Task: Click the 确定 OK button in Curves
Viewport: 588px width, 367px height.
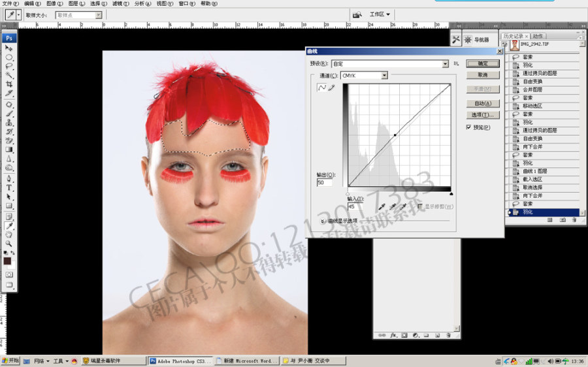Action: [x=483, y=63]
